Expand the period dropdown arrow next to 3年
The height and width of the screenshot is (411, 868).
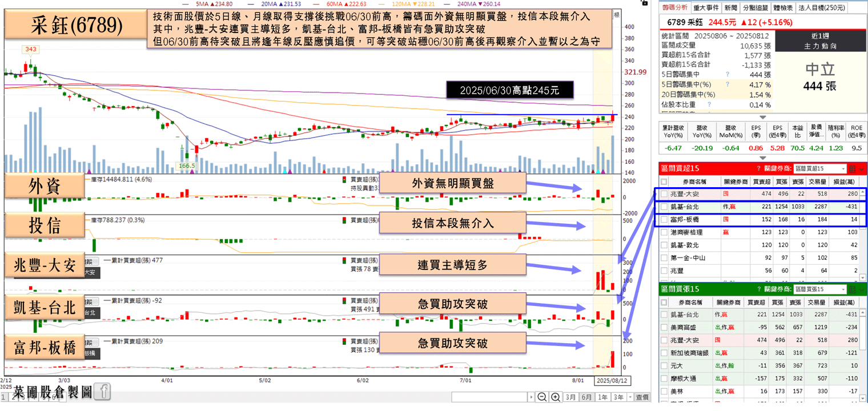click(630, 397)
